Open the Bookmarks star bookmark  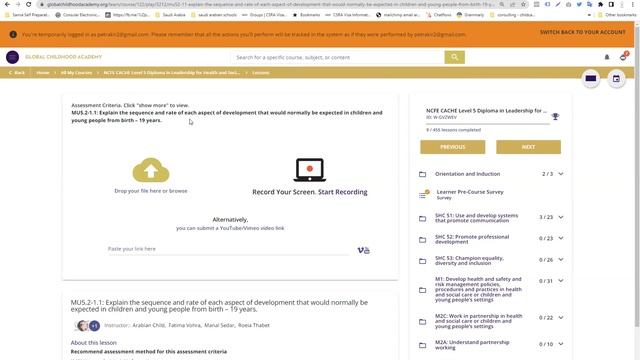tap(307, 15)
